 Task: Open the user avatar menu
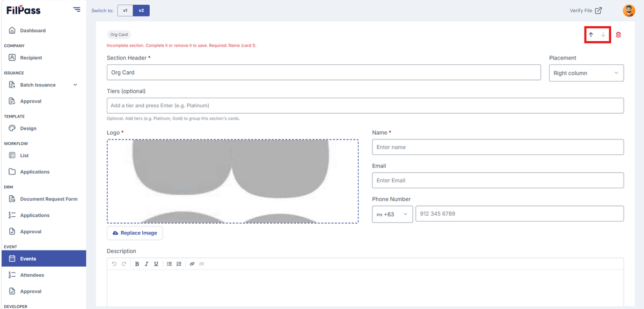(x=628, y=10)
